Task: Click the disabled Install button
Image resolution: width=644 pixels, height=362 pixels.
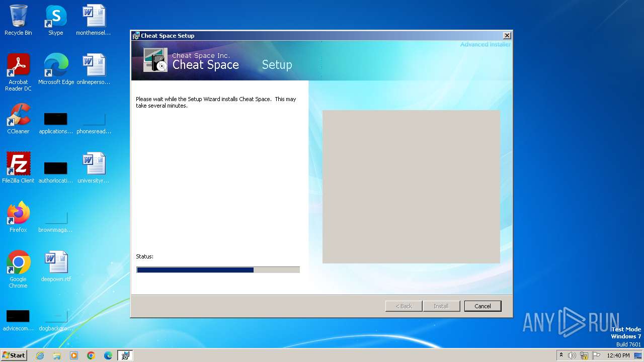Action: pos(441,306)
